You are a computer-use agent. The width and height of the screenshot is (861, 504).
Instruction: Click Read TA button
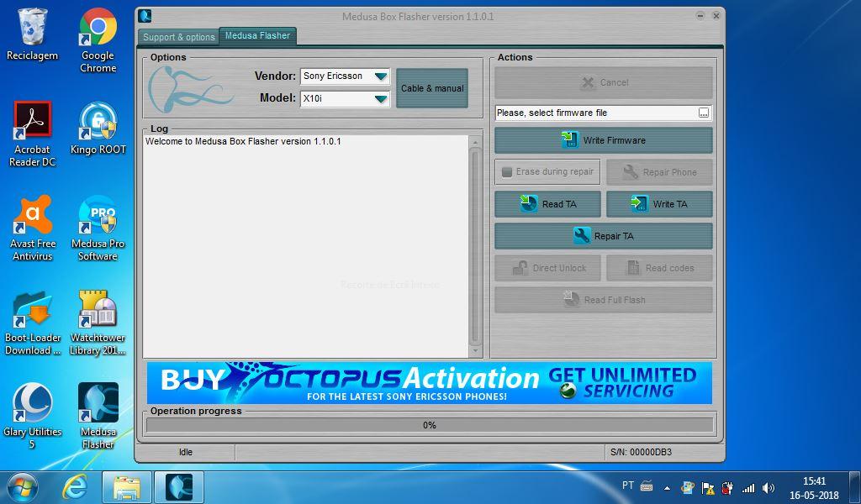click(x=547, y=204)
